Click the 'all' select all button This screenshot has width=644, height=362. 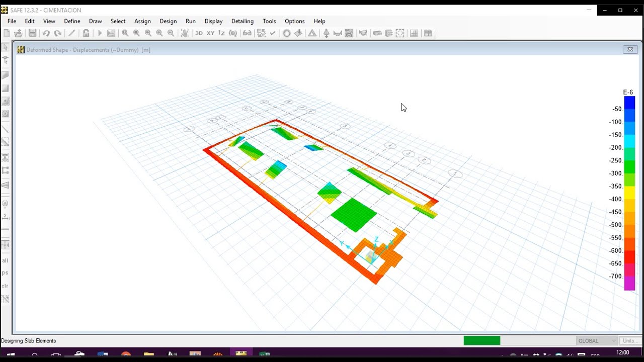(5, 260)
